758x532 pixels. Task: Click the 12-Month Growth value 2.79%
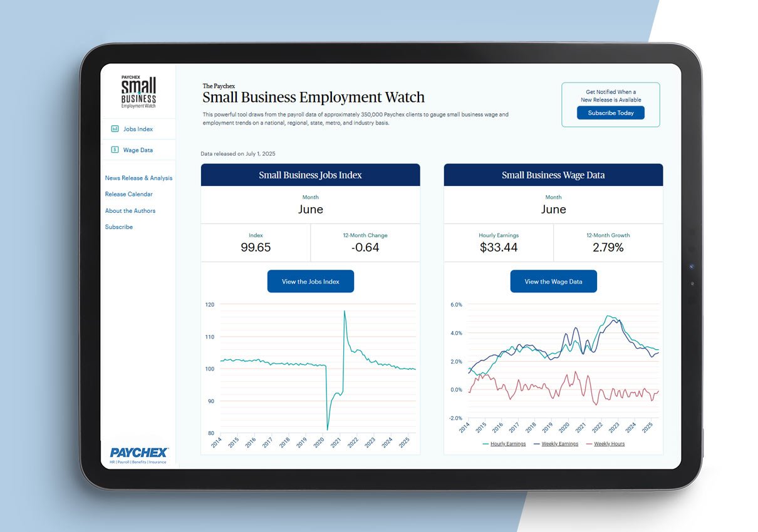608,247
